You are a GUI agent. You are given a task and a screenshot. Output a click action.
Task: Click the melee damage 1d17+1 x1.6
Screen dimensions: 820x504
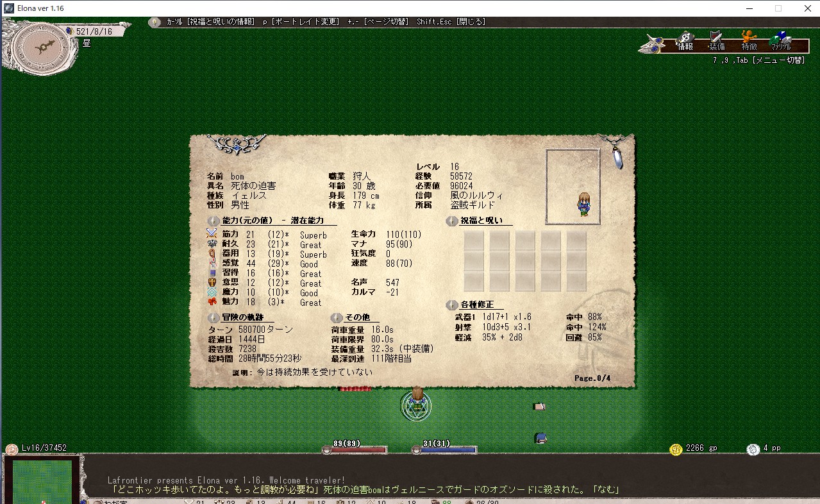coord(506,317)
